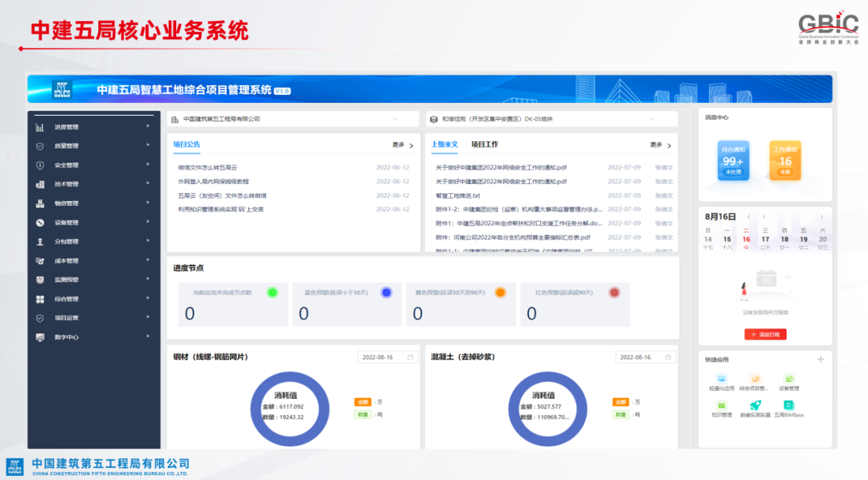Image resolution: width=868 pixels, height=480 pixels.
Task: Open the rocket quick app icon
Action: point(755,405)
